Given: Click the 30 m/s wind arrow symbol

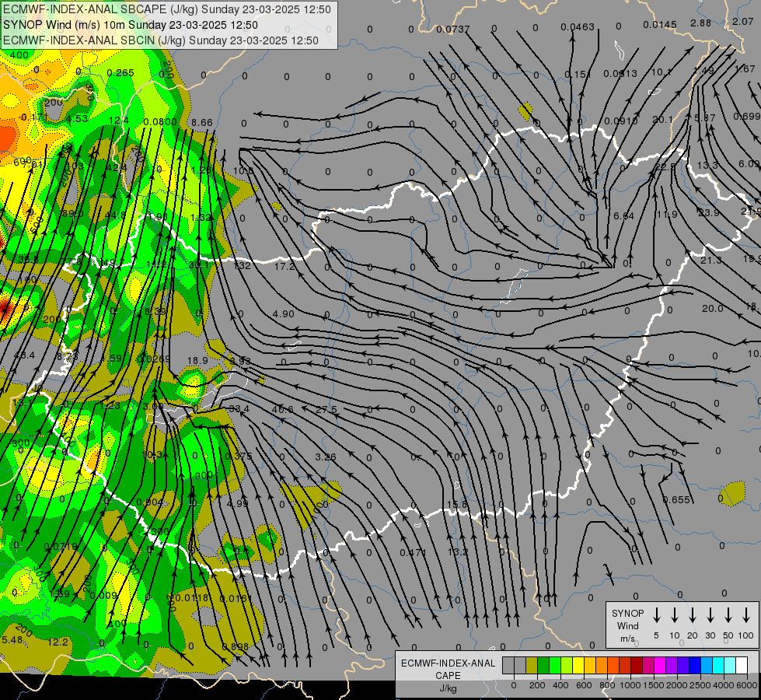Looking at the screenshot, I should 710,614.
